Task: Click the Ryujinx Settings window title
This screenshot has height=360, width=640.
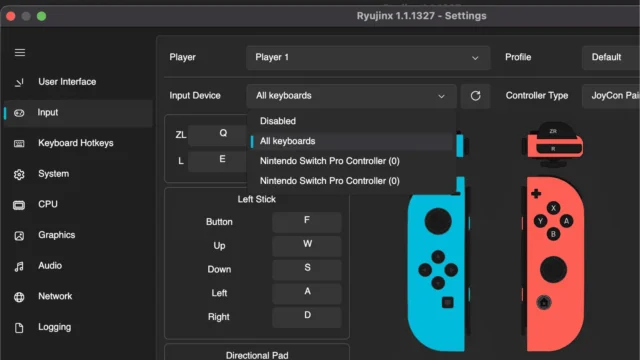Action: pyautogui.click(x=422, y=16)
